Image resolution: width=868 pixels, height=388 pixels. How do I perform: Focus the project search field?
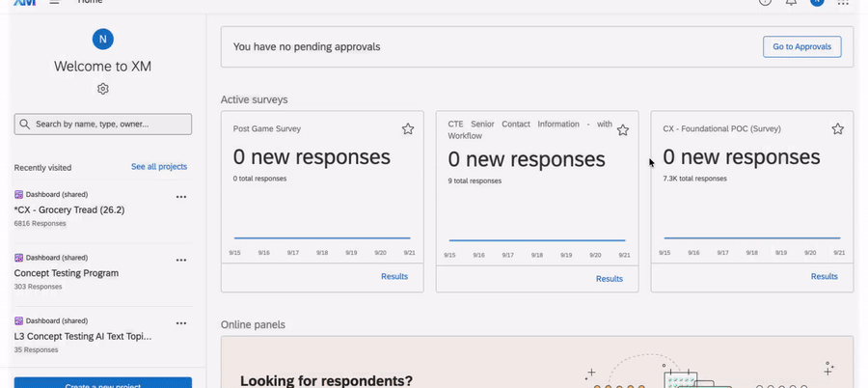pyautogui.click(x=103, y=125)
